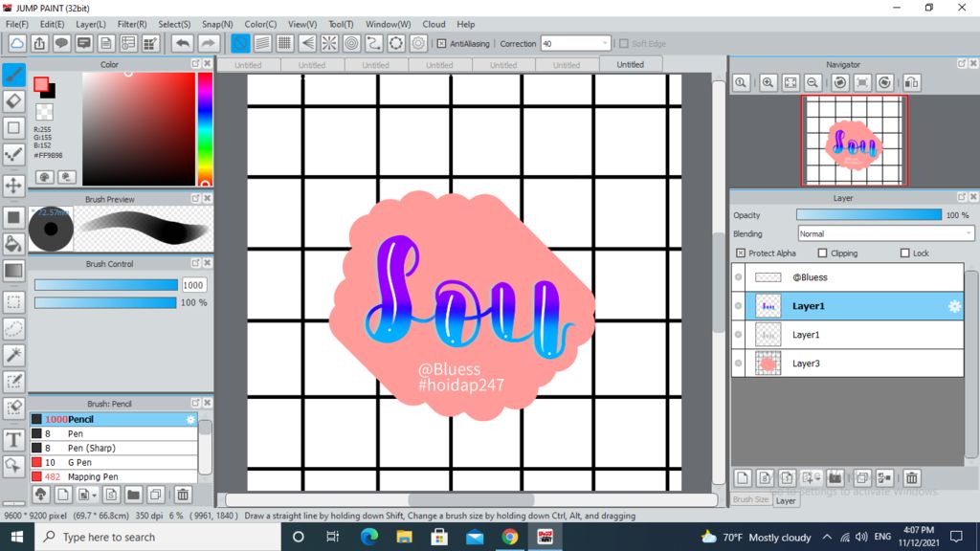Open snap settings gear in the toolbar
Screen dimensions: 980x551
418,43
